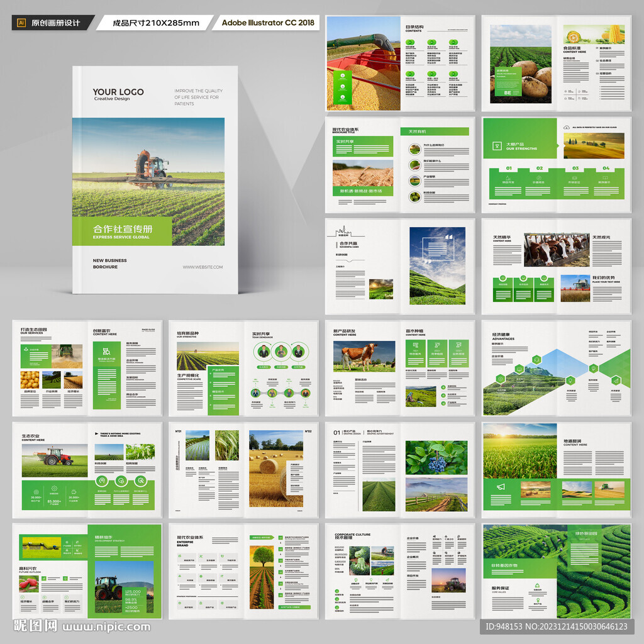
Task: Click the 食品标准 heading
Action: click(x=572, y=48)
